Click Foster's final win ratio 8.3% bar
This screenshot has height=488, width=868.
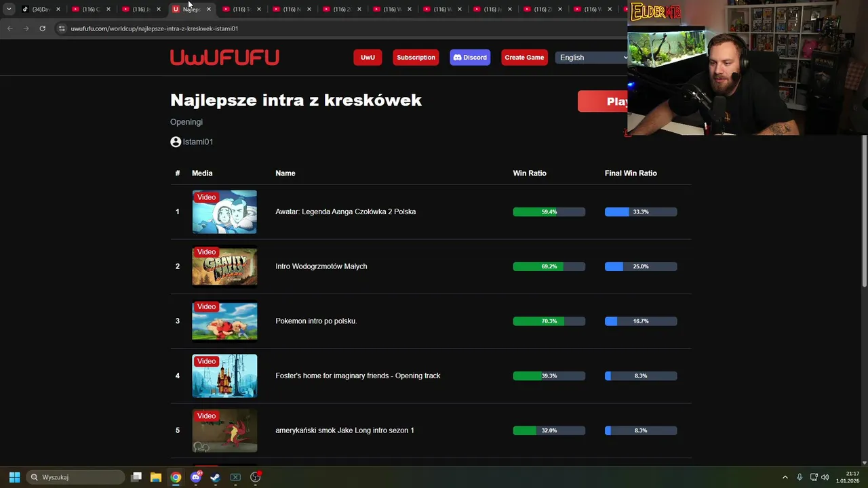click(x=641, y=376)
